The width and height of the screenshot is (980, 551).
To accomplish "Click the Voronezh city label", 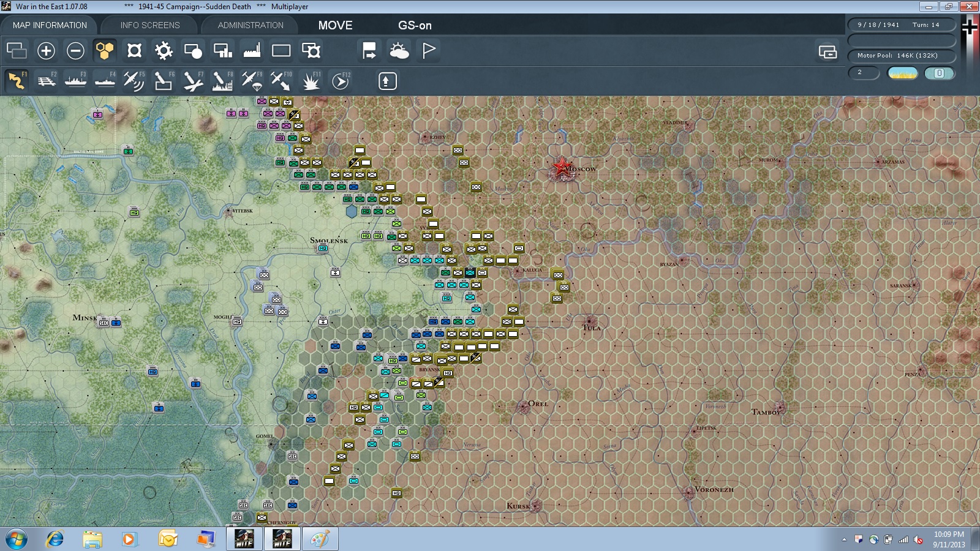I will pyautogui.click(x=714, y=490).
